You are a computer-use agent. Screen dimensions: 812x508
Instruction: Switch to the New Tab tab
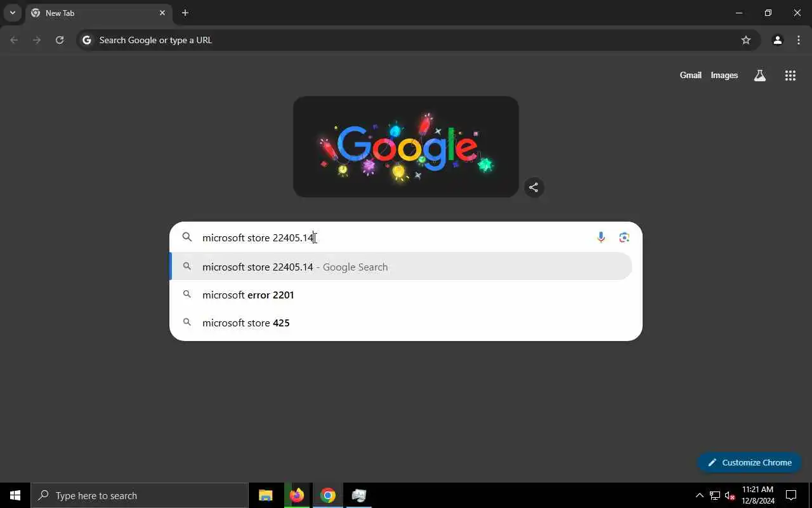[x=98, y=13]
